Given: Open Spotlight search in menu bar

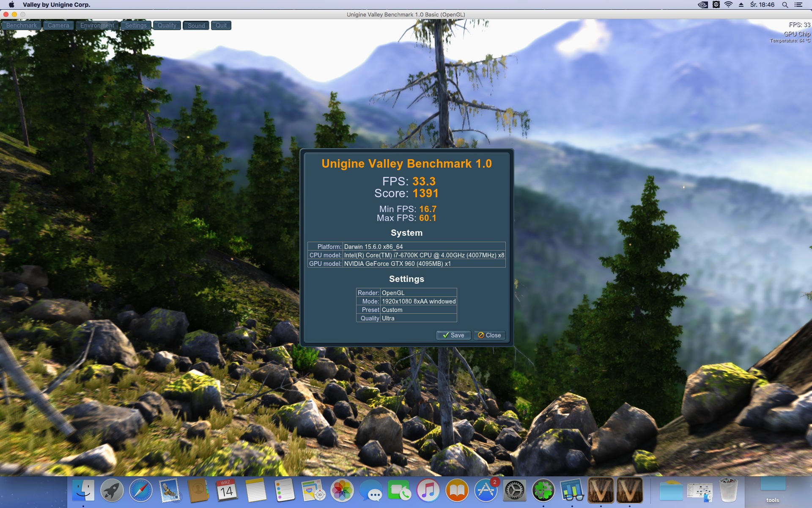Looking at the screenshot, I should point(785,5).
